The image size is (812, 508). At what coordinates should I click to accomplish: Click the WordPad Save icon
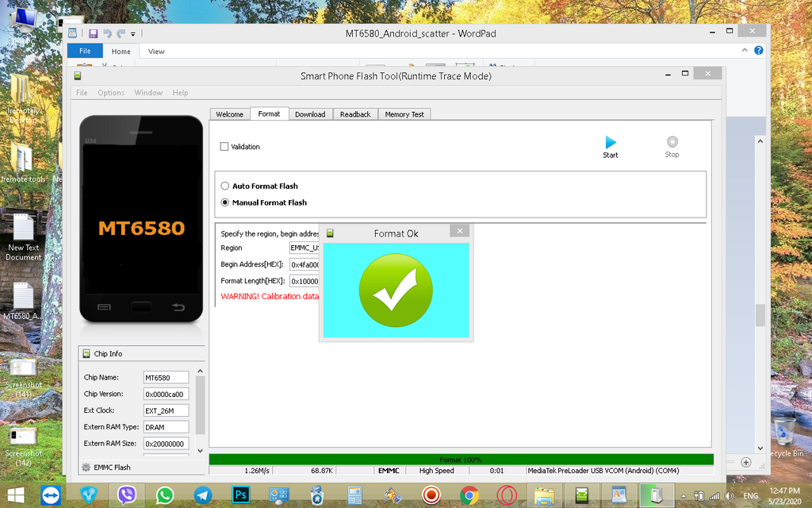94,33
